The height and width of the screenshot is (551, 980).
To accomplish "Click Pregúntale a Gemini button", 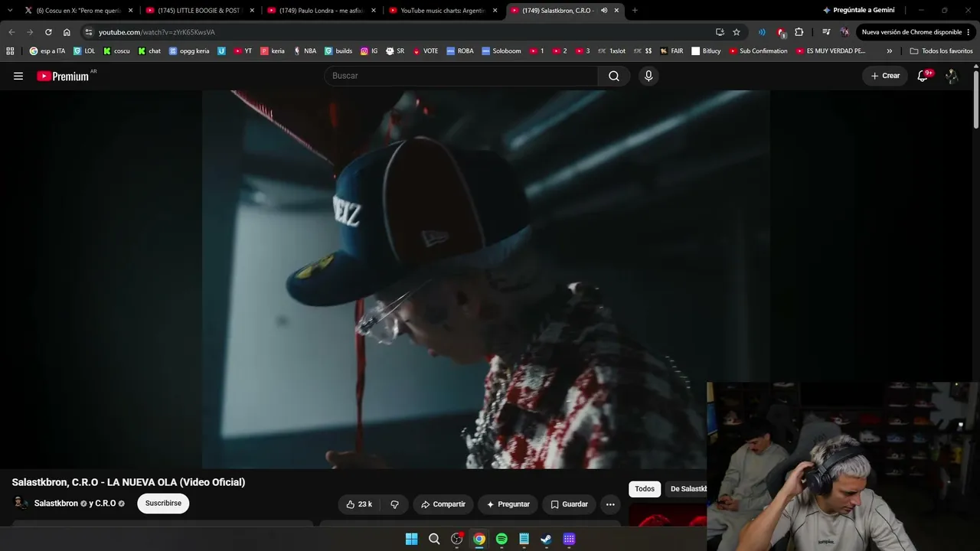I will [858, 11].
